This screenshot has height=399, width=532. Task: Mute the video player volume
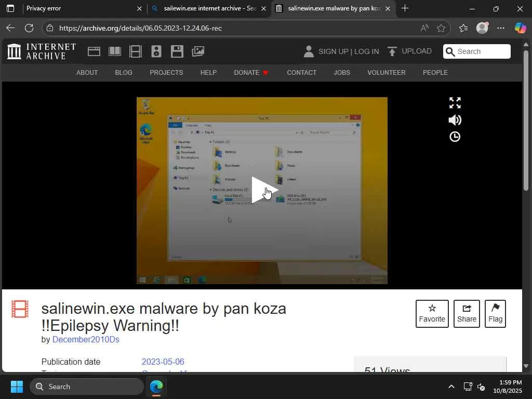(455, 120)
